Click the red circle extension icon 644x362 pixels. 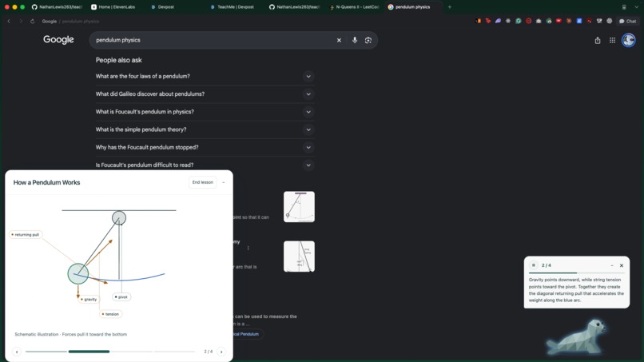[x=529, y=21]
